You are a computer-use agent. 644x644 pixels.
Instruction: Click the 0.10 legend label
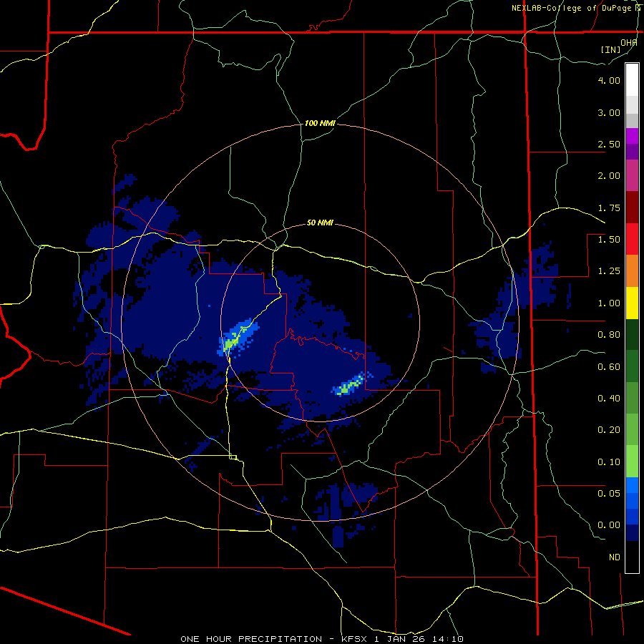[x=609, y=462]
